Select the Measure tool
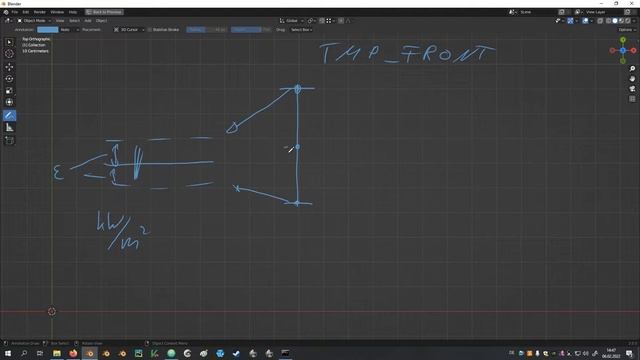640x360 pixels. (9, 128)
